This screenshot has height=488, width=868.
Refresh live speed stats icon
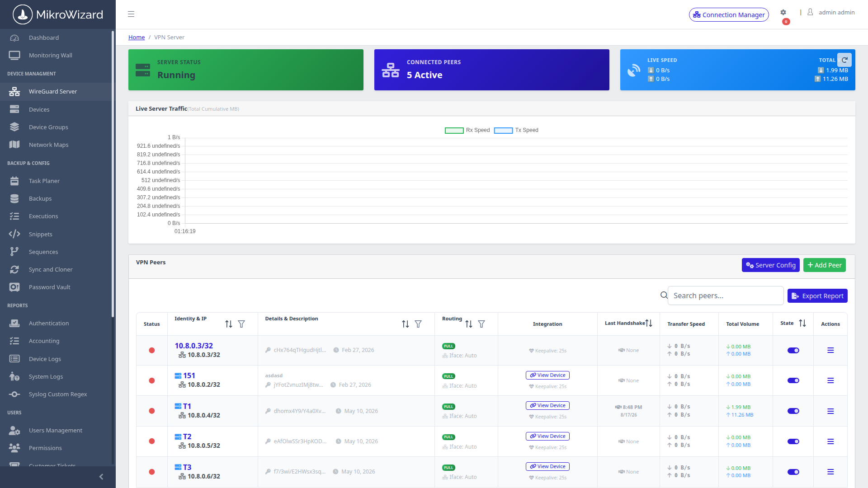[x=844, y=60]
